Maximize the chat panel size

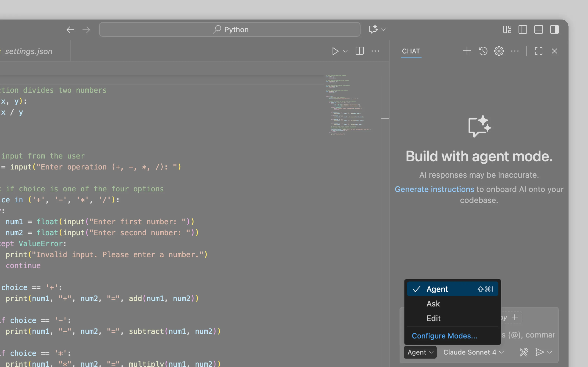538,51
